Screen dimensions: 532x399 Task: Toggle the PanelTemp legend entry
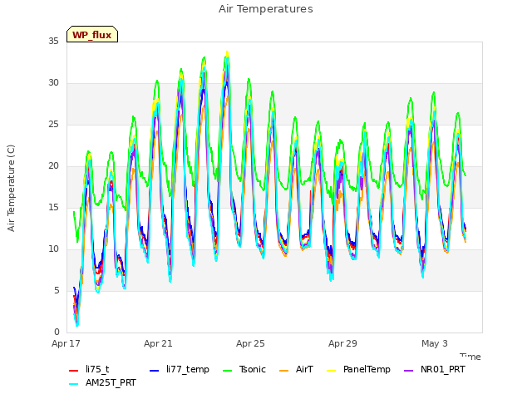tap(358, 369)
